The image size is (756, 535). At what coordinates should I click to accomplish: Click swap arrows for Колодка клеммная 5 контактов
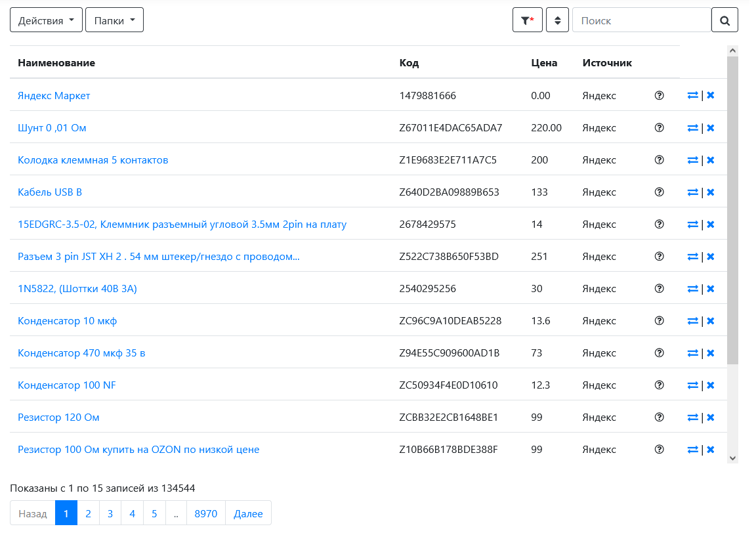693,160
